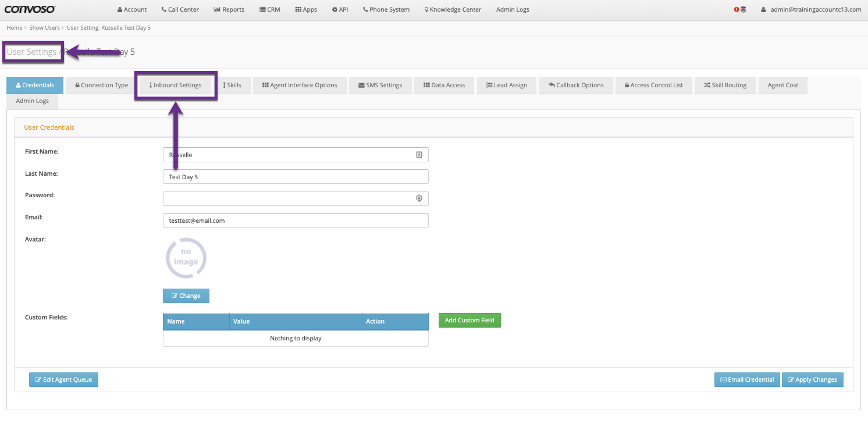Click the red alert notification icon

pyautogui.click(x=737, y=10)
